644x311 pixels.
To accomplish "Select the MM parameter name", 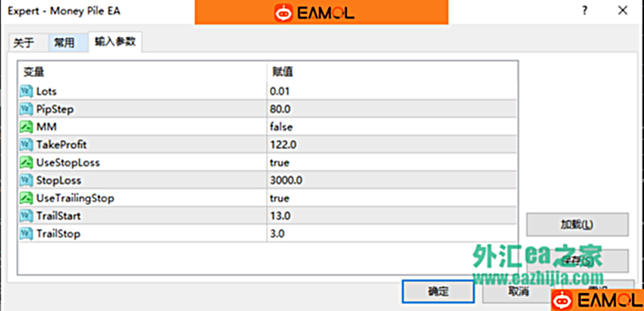I will click(x=47, y=127).
